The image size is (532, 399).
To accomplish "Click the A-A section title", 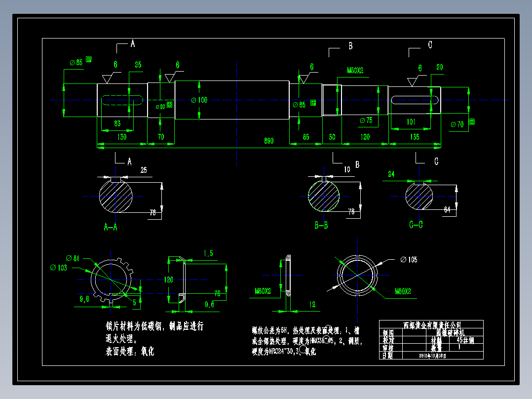I will pyautogui.click(x=111, y=227).
